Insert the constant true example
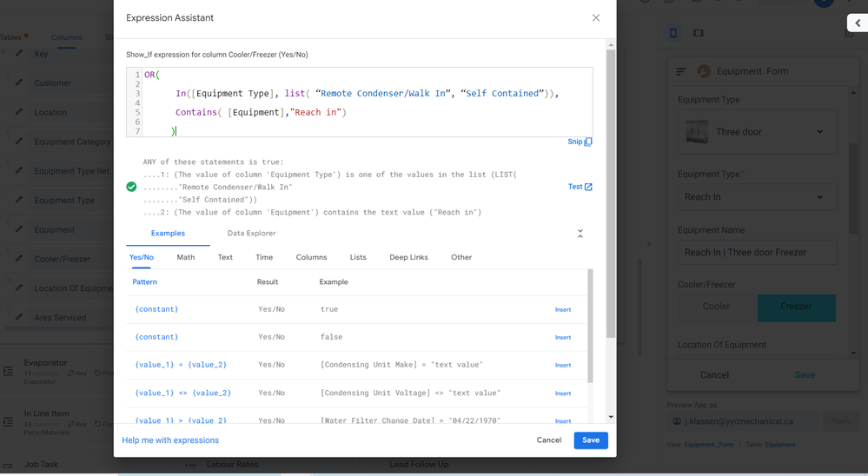Screen dimensions: 868x476 click(x=562, y=309)
